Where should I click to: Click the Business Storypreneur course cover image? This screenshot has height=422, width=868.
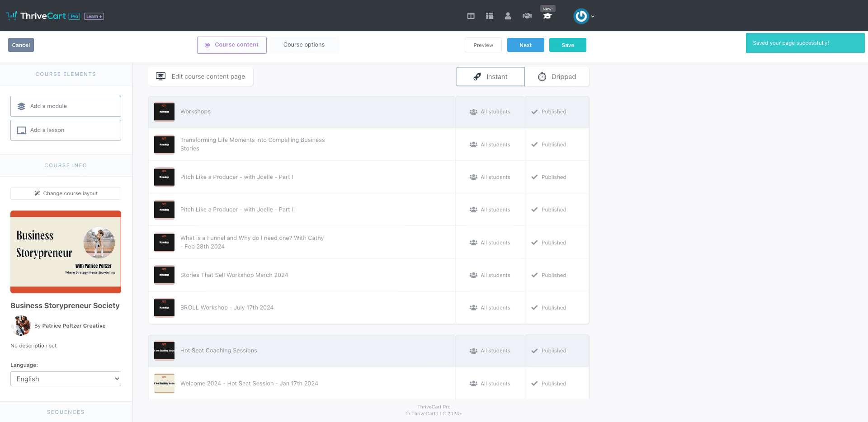(66, 252)
